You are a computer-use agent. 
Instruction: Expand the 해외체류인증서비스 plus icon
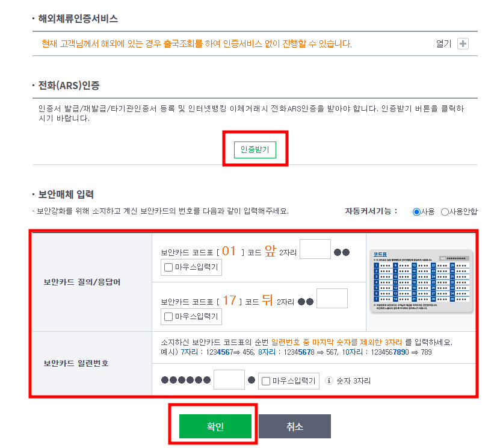click(x=463, y=43)
